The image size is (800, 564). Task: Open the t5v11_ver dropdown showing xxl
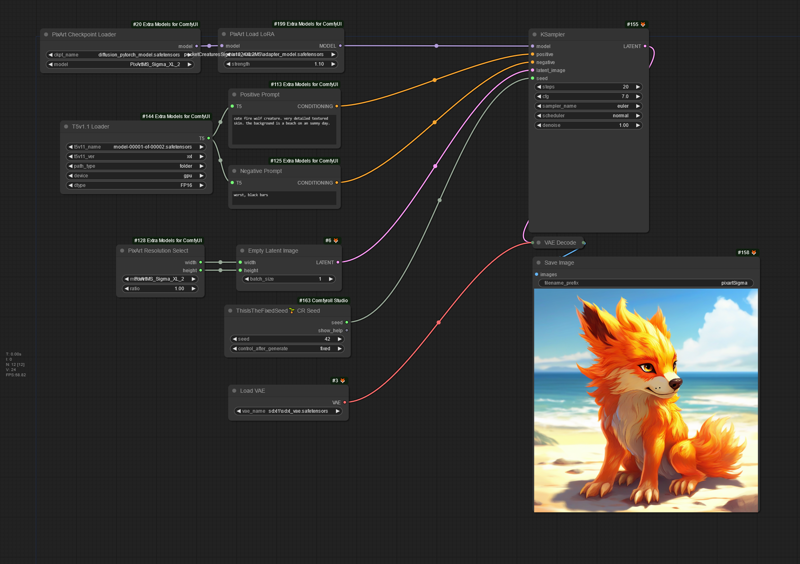point(136,157)
